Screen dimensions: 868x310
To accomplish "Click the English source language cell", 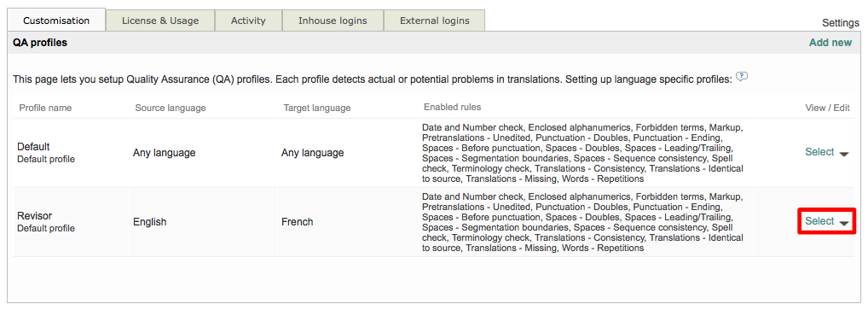I will click(x=149, y=222).
